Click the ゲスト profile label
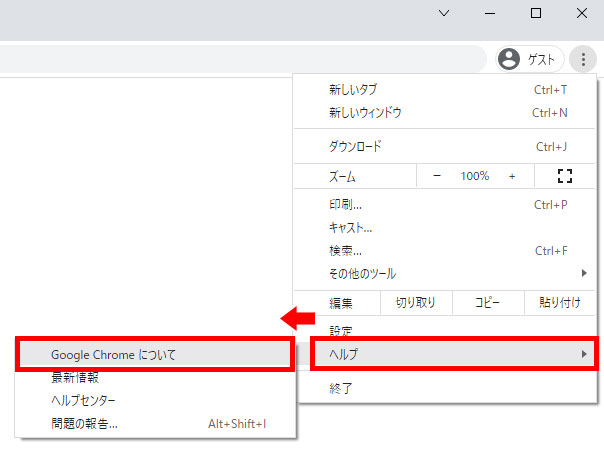 pos(542,60)
